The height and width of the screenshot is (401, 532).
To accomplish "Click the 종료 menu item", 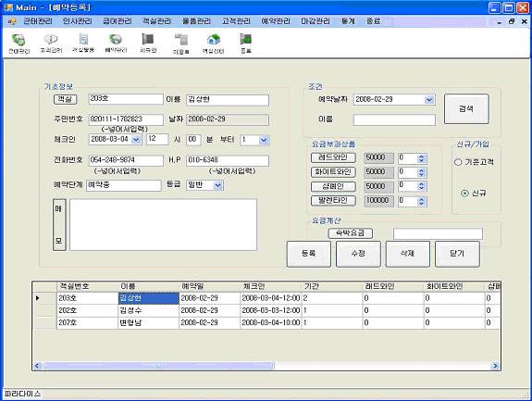I will [373, 21].
